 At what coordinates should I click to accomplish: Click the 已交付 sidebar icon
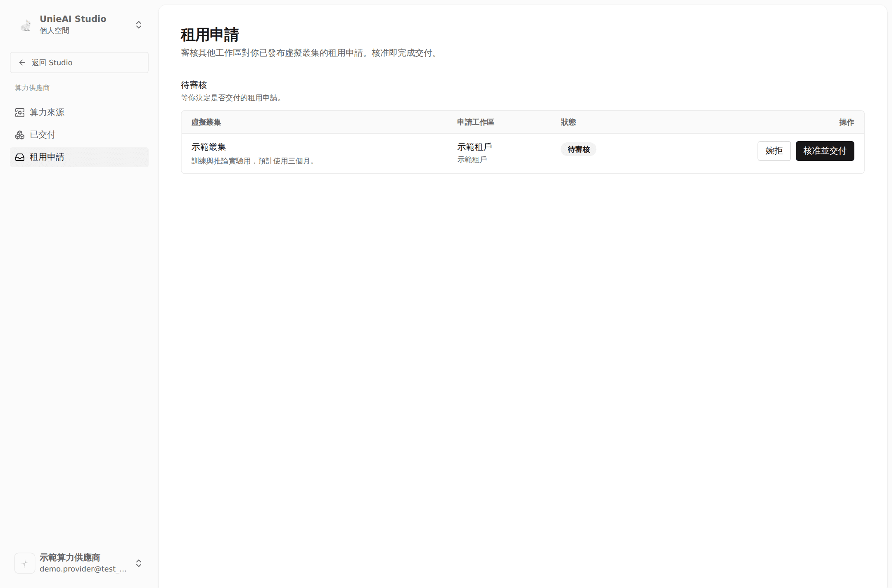[20, 135]
